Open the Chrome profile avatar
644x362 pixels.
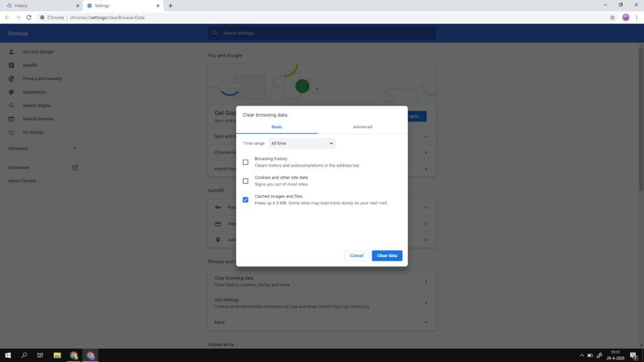pyautogui.click(x=626, y=18)
